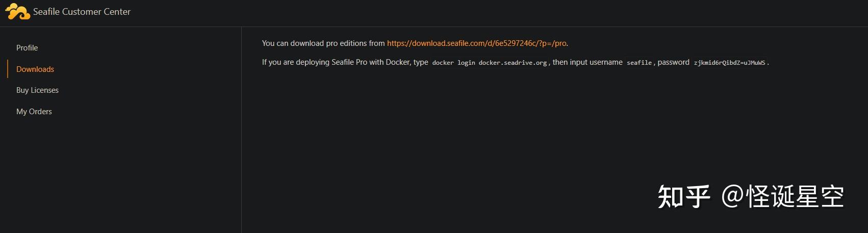Click the 知乎 watermark text
This screenshot has width=868, height=233.
[683, 197]
